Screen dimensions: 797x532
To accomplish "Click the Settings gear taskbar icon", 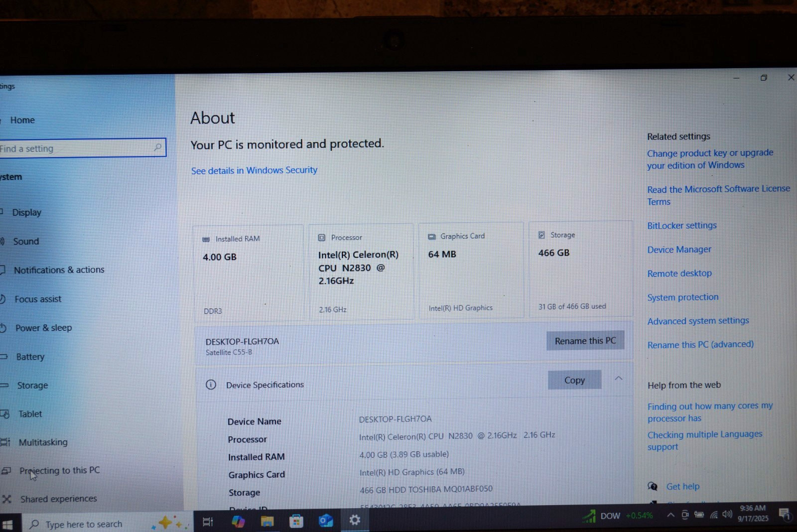I will 355,520.
